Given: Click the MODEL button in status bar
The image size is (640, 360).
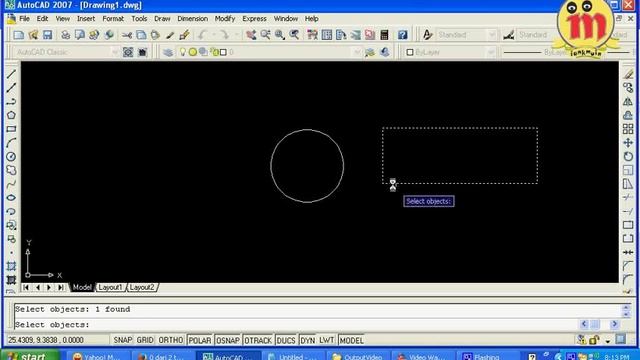Looking at the screenshot, I should pos(351,340).
